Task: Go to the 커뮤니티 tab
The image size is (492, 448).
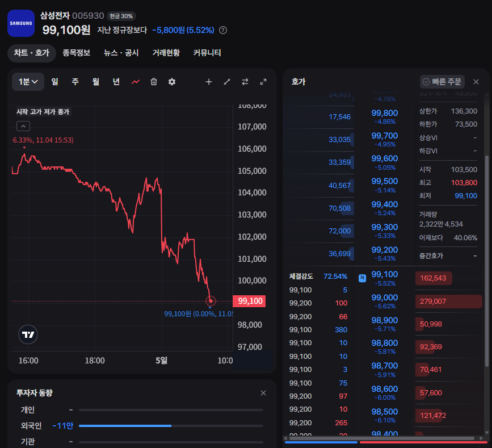Action: (207, 53)
